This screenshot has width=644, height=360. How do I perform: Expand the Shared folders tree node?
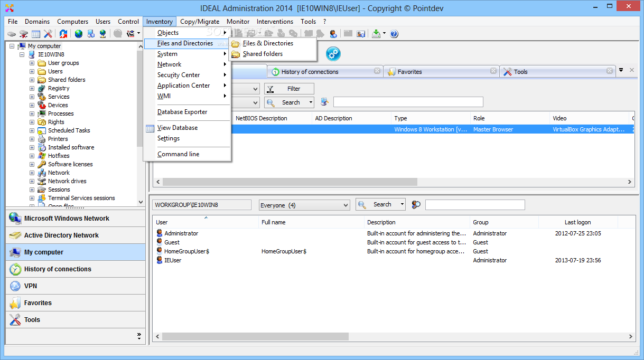[x=32, y=80]
